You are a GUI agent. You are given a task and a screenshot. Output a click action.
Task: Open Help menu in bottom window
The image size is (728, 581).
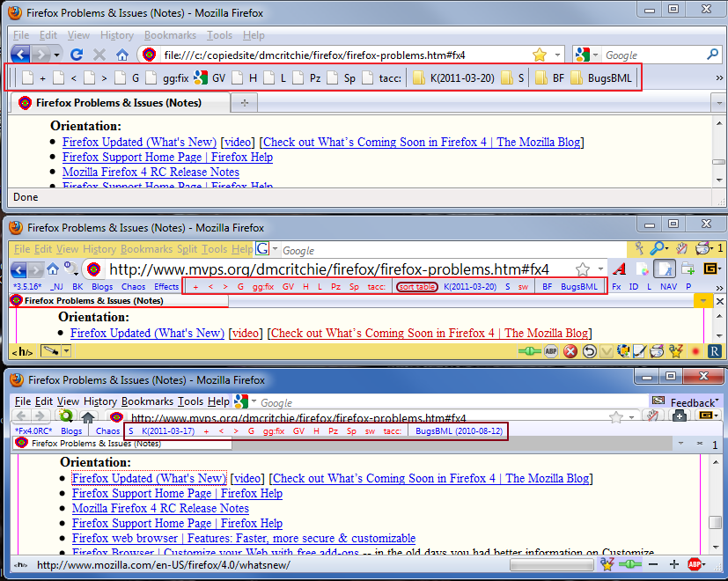(218, 401)
